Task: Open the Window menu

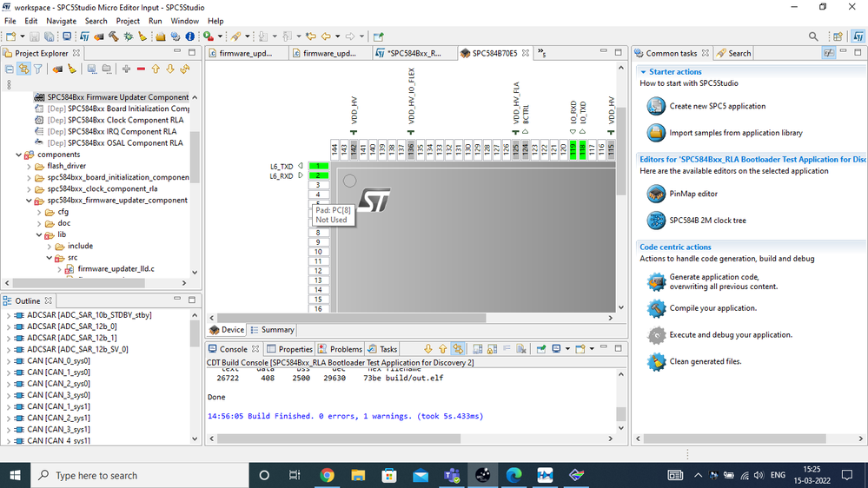Action: pyautogui.click(x=184, y=21)
